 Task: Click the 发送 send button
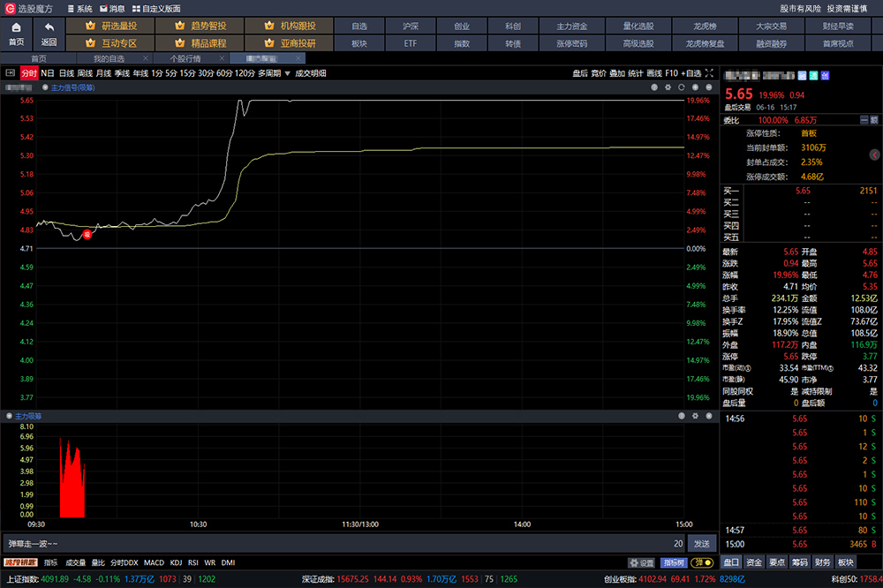[x=701, y=544]
